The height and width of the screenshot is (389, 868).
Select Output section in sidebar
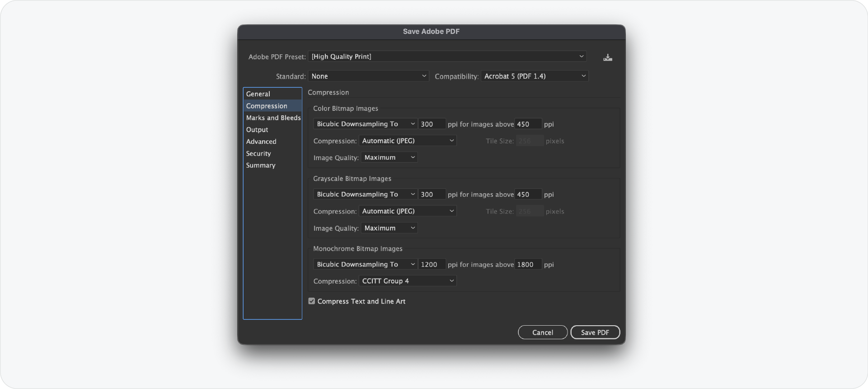[272, 130]
